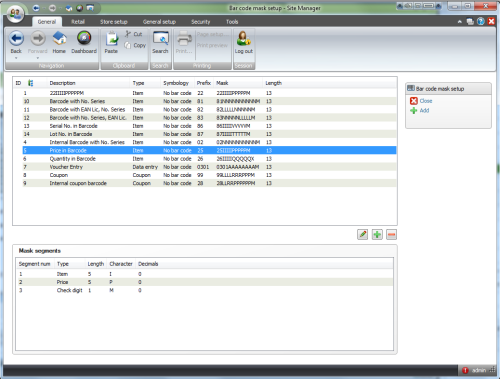Switch to the General ribbon tab

pos(47,22)
